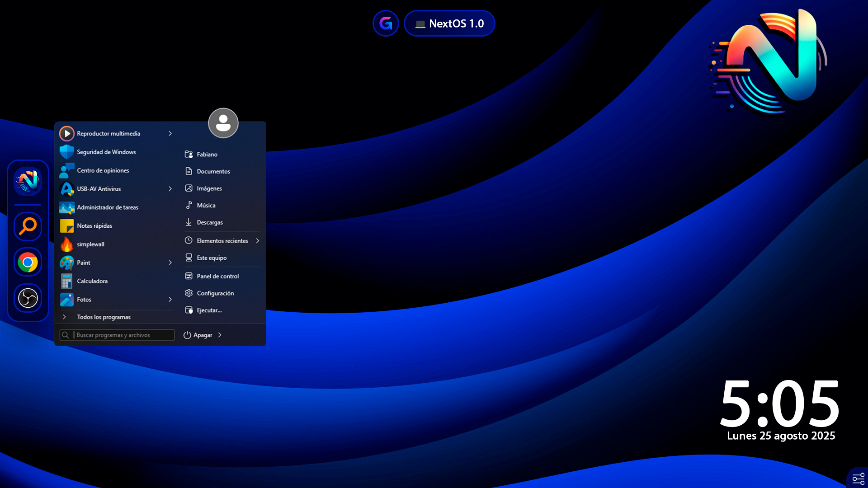The height and width of the screenshot is (488, 868).
Task: Click the Google G icon at top
Action: point(386,23)
